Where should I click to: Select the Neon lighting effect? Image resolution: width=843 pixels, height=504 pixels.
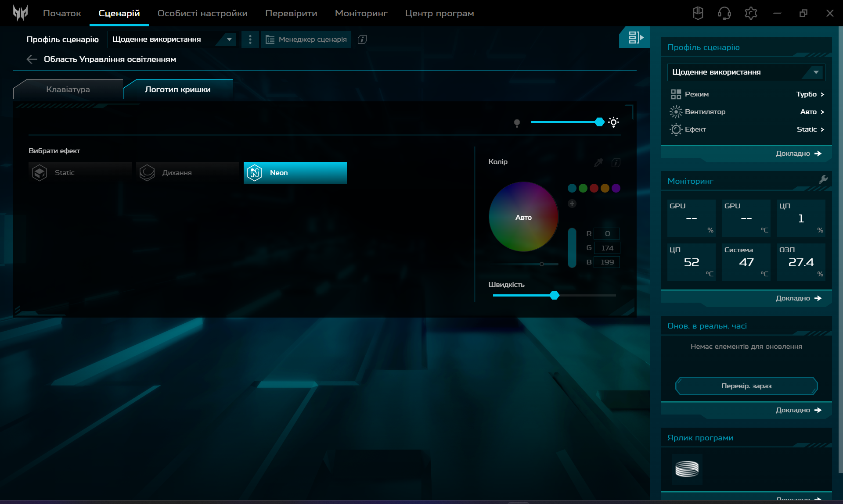pyautogui.click(x=295, y=173)
